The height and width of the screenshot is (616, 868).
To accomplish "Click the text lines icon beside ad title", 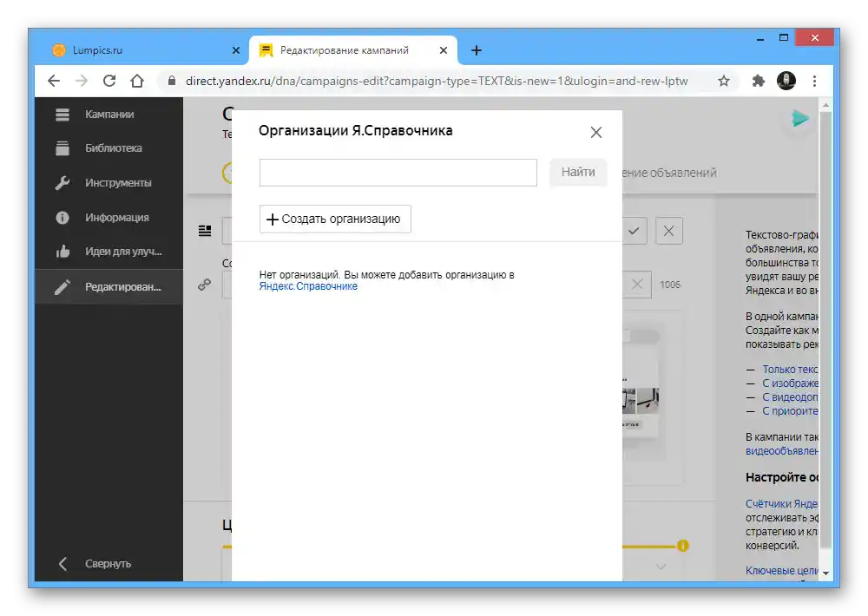I will pyautogui.click(x=205, y=231).
